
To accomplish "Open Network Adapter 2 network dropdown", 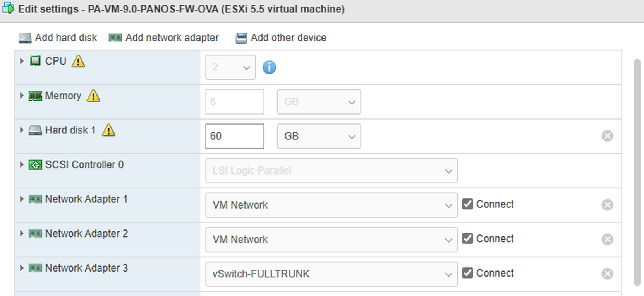I will point(331,240).
